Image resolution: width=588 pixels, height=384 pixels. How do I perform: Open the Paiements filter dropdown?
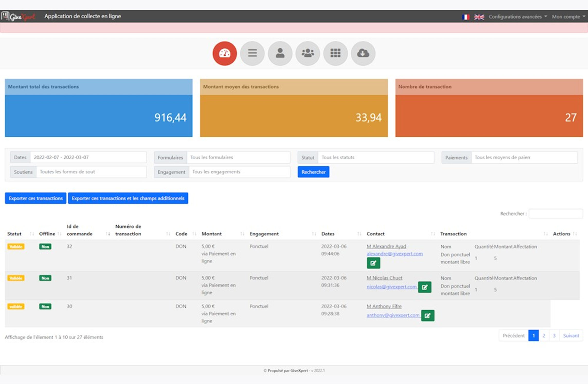(524, 157)
